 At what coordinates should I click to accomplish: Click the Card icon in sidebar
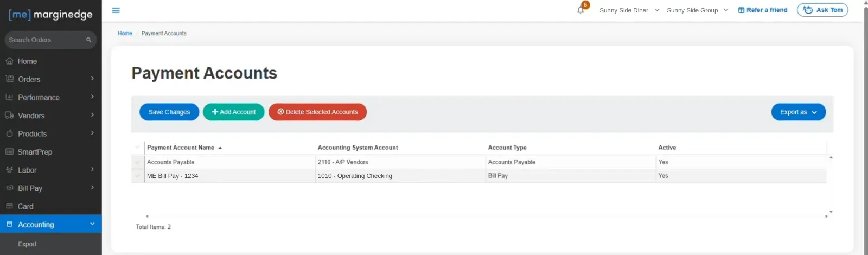9,206
